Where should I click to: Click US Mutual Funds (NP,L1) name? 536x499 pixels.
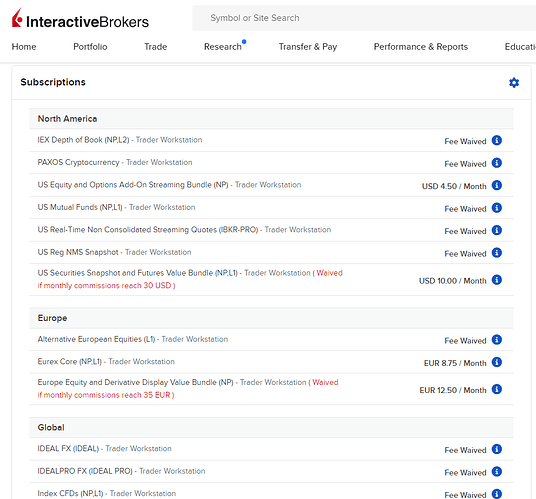pos(80,207)
